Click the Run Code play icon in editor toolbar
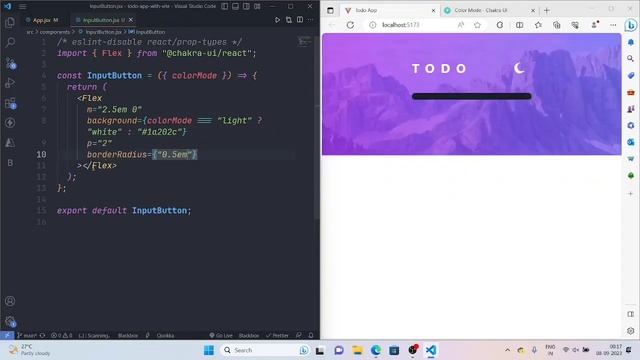The width and height of the screenshot is (640, 360). tap(277, 20)
